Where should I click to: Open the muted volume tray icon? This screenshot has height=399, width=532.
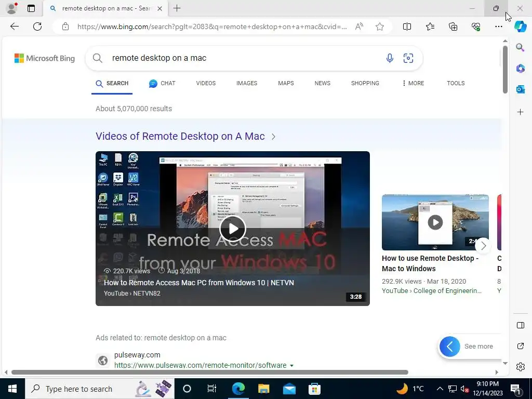click(x=464, y=389)
